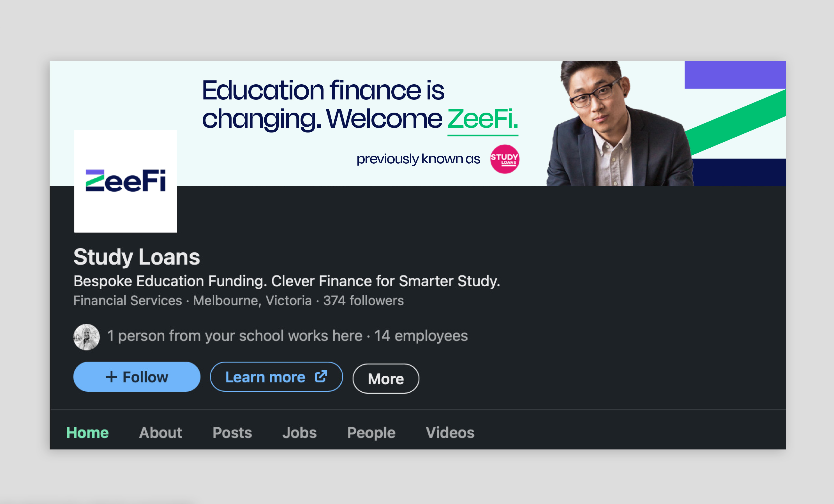Click the pink Study Loans badge in banner
This screenshot has width=834, height=504.
(505, 159)
